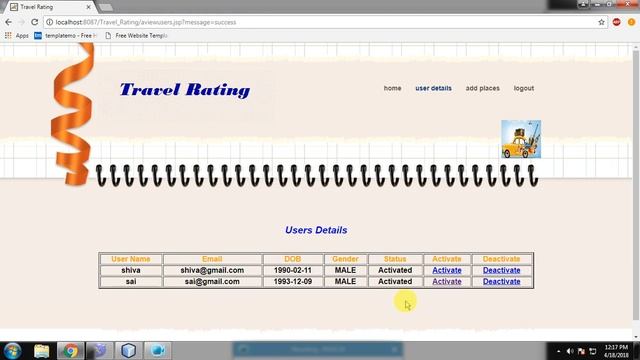Open the camera recorder taskbar icon

157,351
